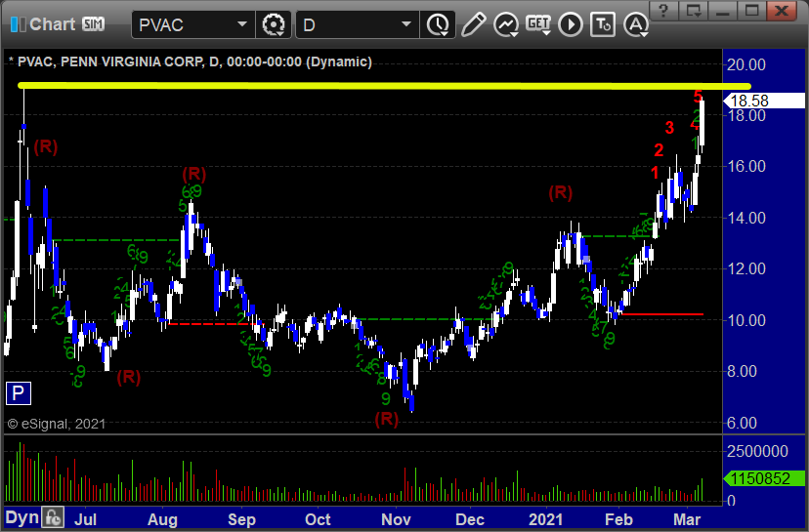Click the red support line near Feb
Viewport: 809px width, 532px height.
[x=662, y=314]
